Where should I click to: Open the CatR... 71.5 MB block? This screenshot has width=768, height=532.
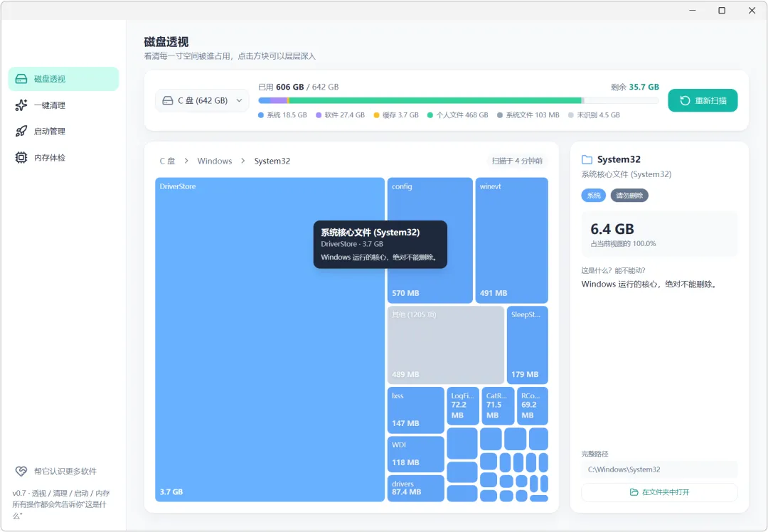pos(498,405)
